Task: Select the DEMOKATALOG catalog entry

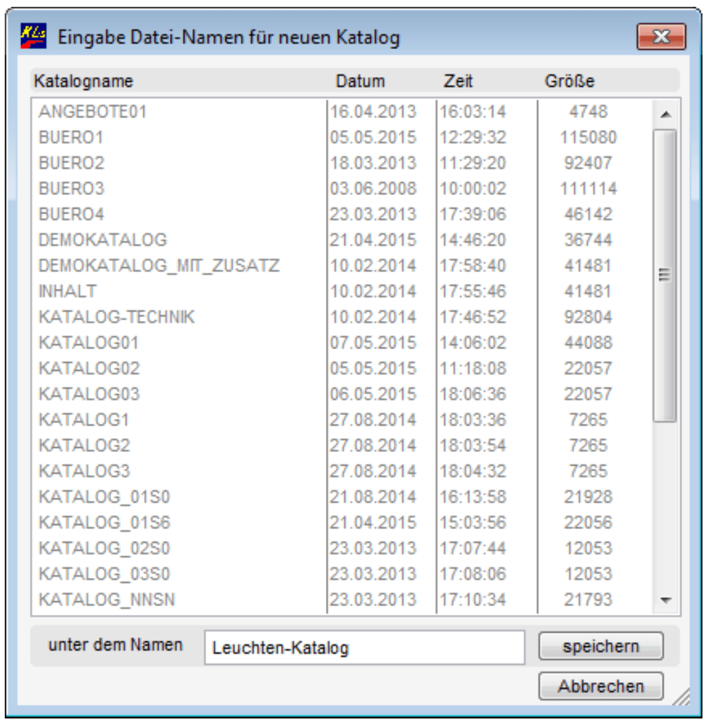Action: [103, 240]
